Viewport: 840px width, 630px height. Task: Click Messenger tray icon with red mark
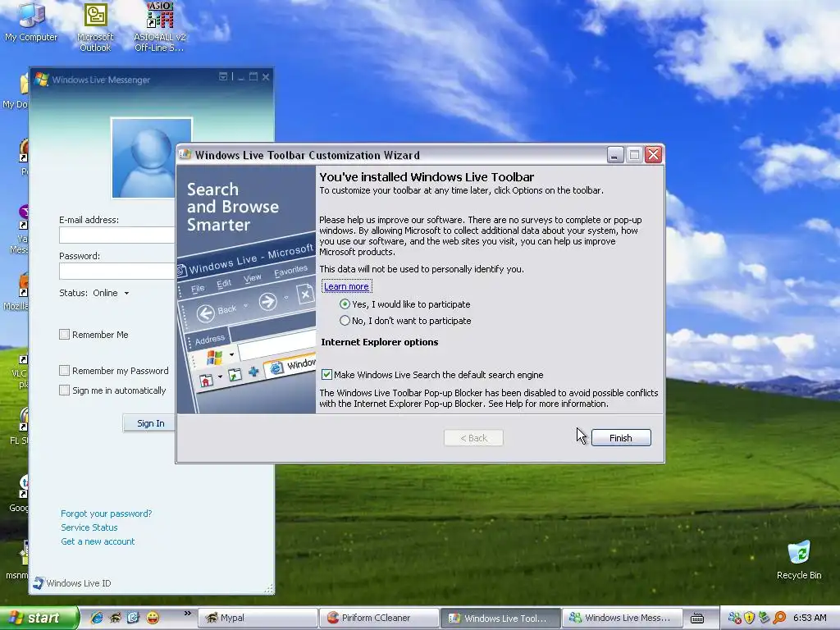point(734,619)
